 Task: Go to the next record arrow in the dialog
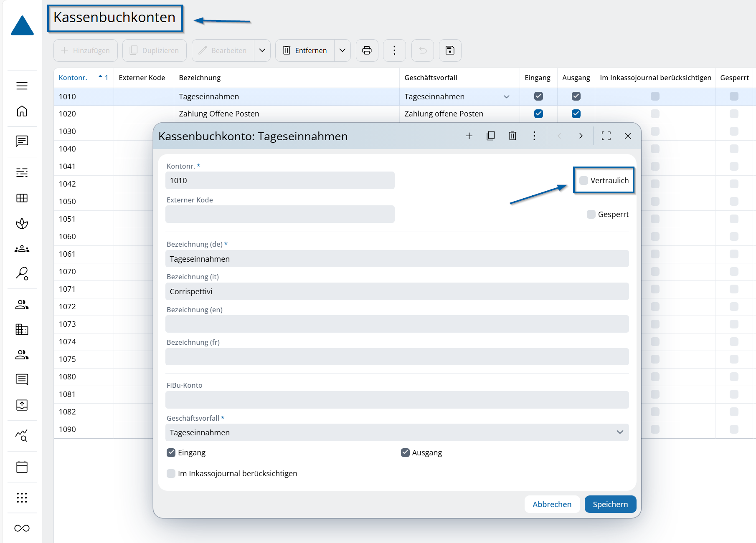coord(581,136)
